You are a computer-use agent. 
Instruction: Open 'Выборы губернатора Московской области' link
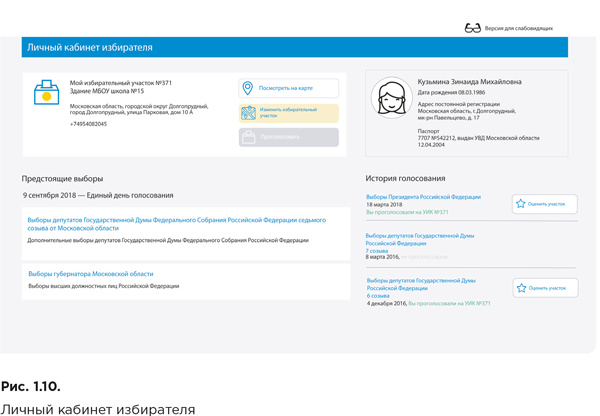[x=91, y=273]
